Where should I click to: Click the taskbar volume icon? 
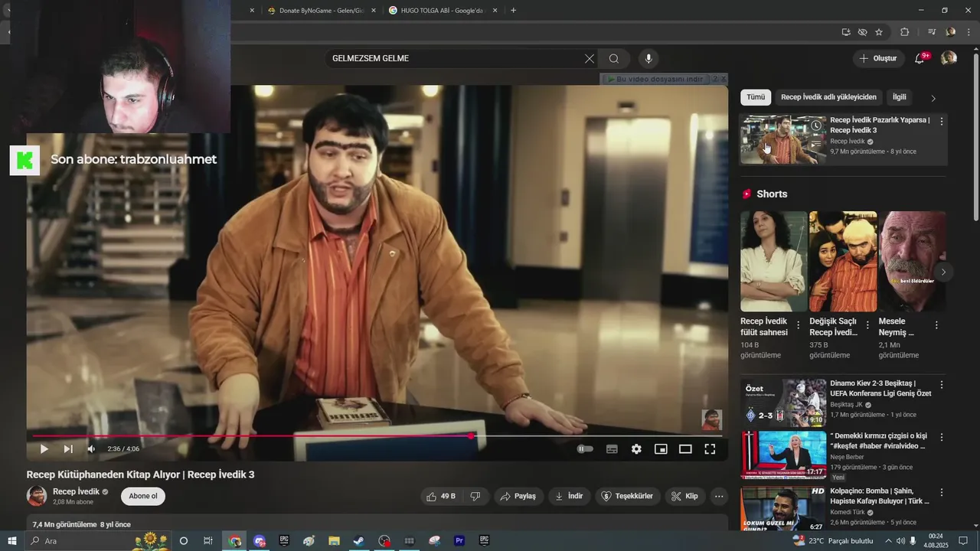(900, 541)
